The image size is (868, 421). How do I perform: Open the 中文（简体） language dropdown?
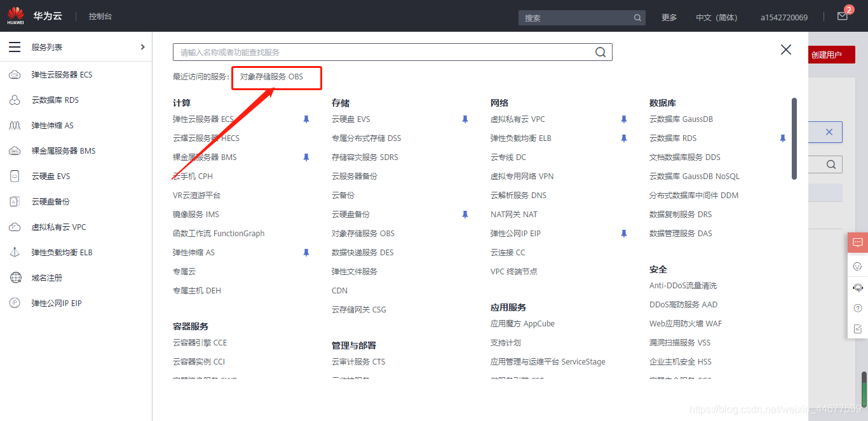pos(717,18)
